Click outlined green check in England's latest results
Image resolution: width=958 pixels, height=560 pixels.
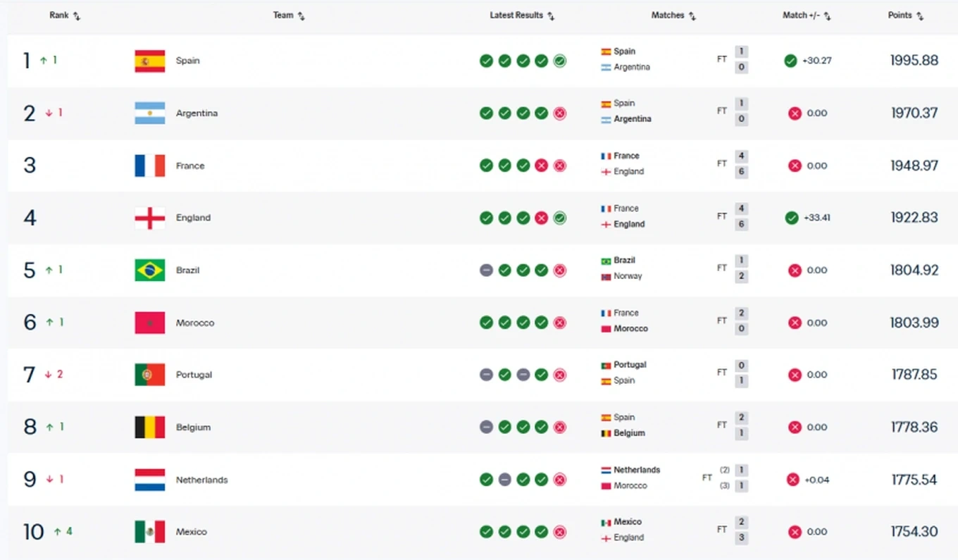pyautogui.click(x=559, y=218)
